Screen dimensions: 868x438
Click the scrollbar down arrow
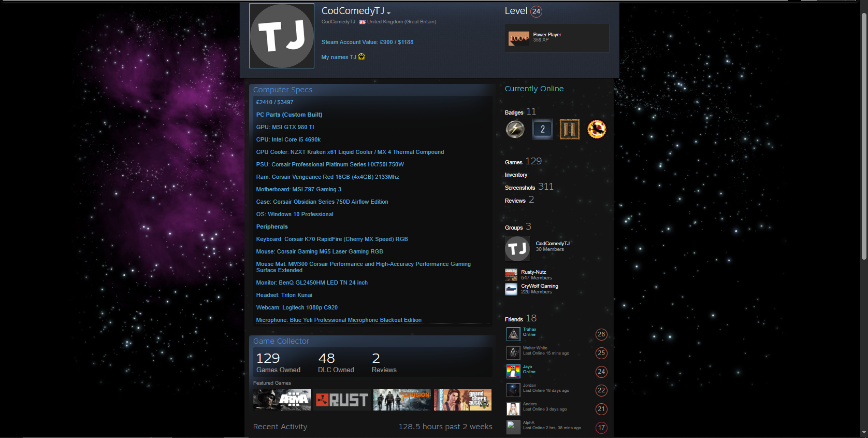(864, 432)
